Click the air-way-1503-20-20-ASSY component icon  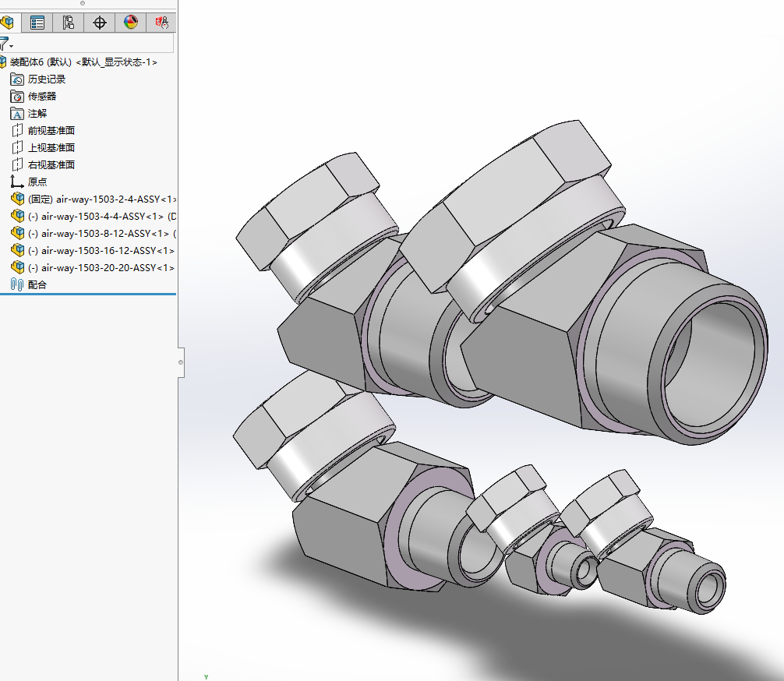[17, 267]
